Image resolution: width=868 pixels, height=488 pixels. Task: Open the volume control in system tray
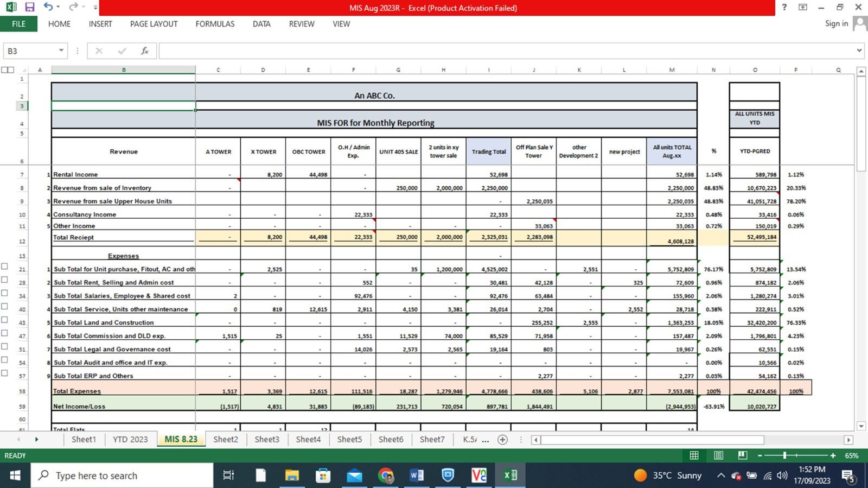(x=782, y=476)
